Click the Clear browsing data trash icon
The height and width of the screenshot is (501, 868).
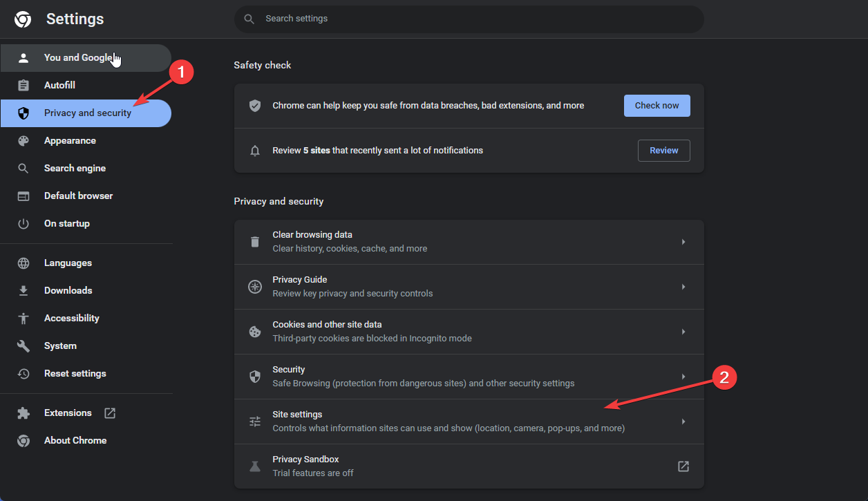[255, 242]
